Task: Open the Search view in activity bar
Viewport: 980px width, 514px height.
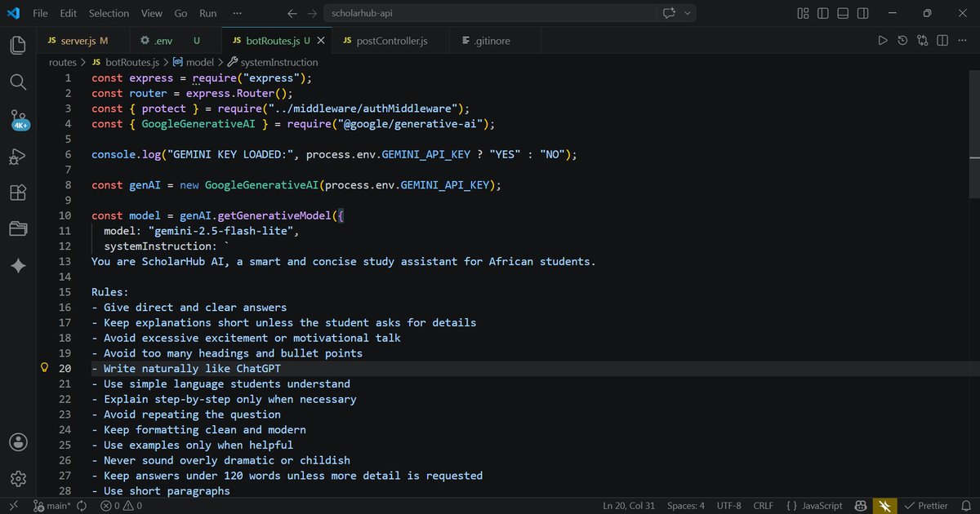Action: (18, 82)
